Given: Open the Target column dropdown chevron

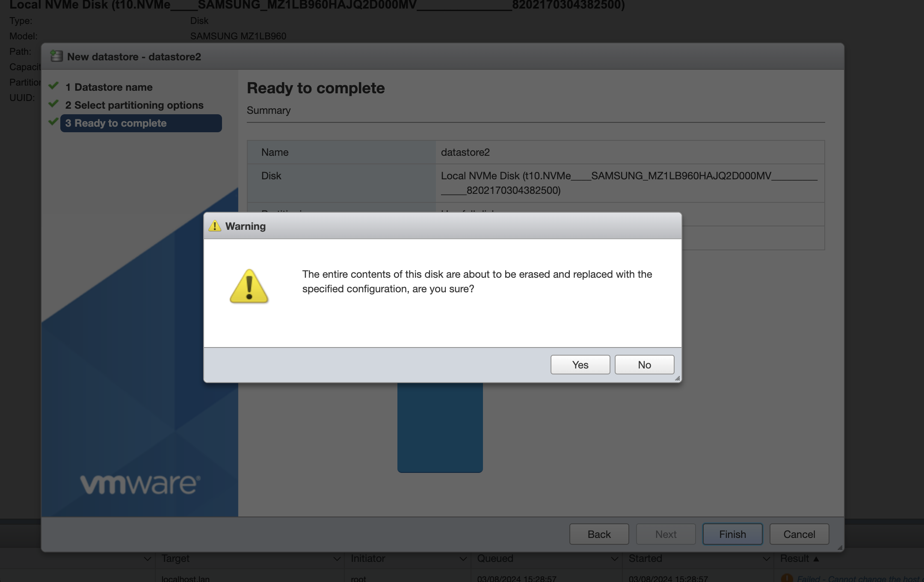Looking at the screenshot, I should pos(337,558).
